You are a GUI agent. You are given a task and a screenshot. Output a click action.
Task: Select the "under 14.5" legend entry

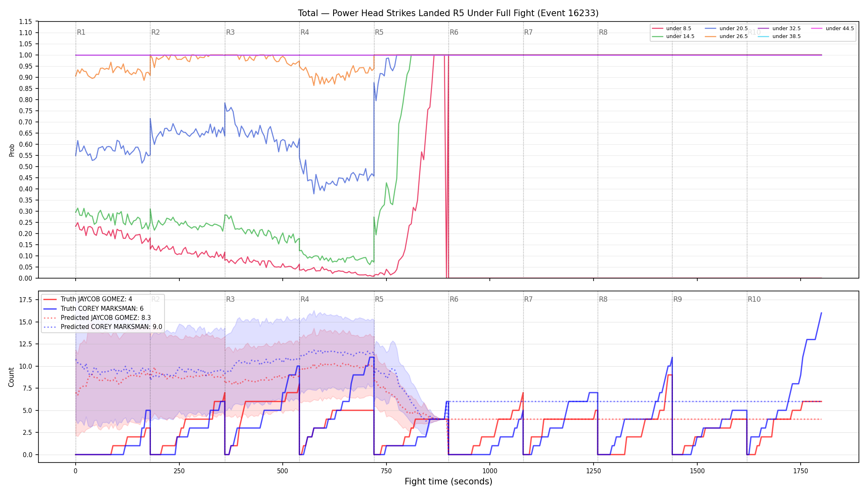coord(673,36)
